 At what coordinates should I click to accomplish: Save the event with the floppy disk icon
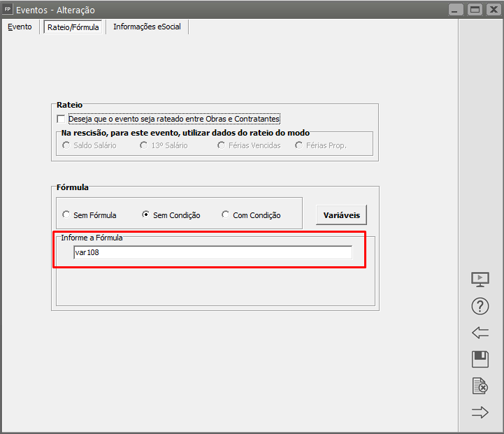pos(480,359)
